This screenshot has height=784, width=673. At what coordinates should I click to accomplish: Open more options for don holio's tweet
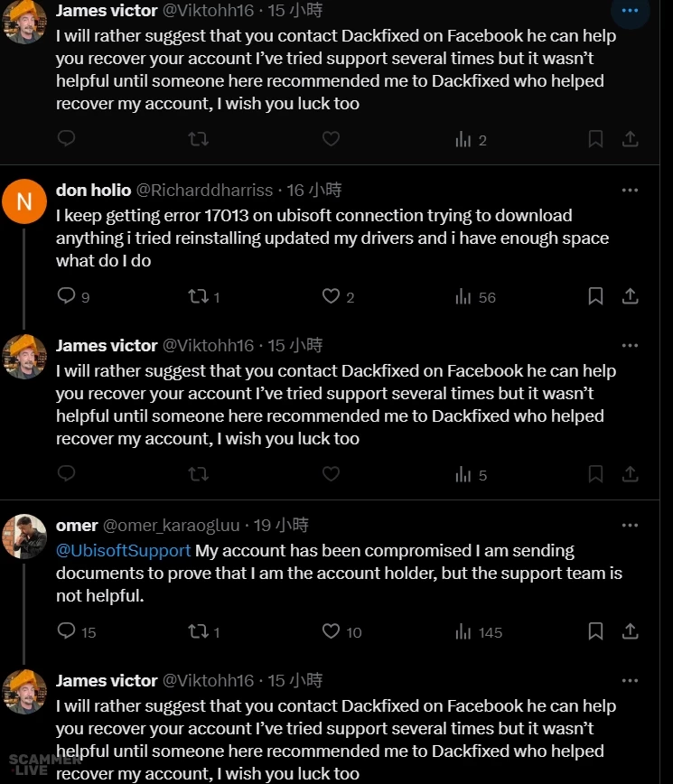(x=630, y=191)
